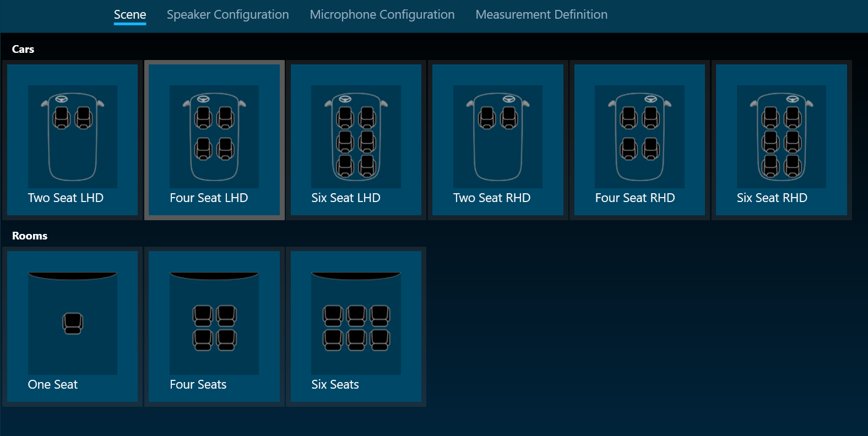Pick the Six Seat RHD car icon
Viewport: 868px width, 436px height.
coord(782,137)
